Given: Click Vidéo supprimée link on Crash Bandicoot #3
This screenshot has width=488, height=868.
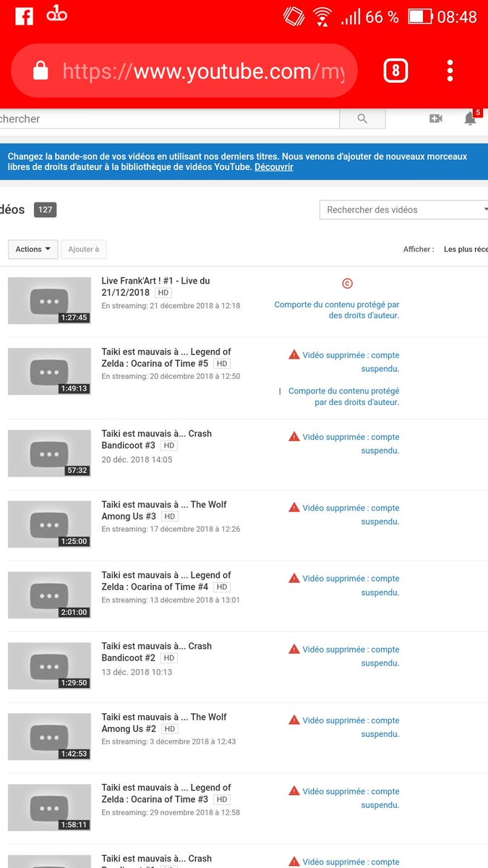Looking at the screenshot, I should tap(351, 443).
